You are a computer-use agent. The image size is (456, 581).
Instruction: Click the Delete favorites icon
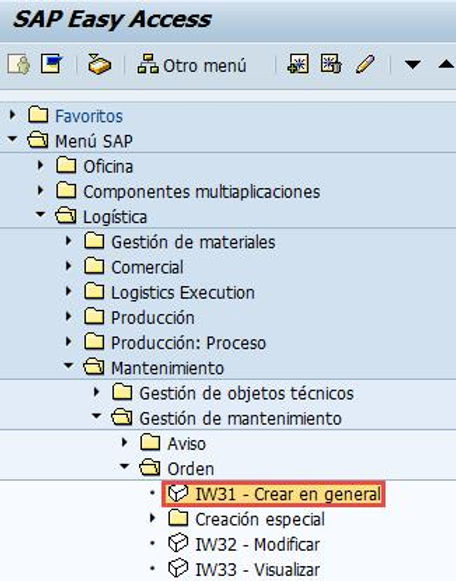click(331, 64)
